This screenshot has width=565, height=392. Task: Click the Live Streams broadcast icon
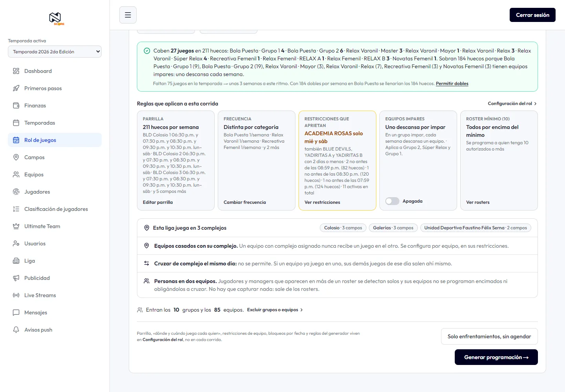coord(16,295)
